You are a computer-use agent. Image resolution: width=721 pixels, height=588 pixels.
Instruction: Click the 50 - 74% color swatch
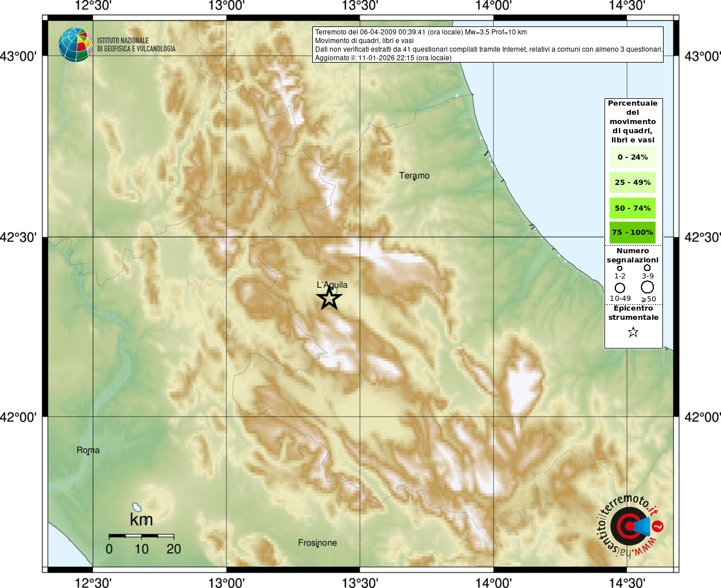(633, 208)
